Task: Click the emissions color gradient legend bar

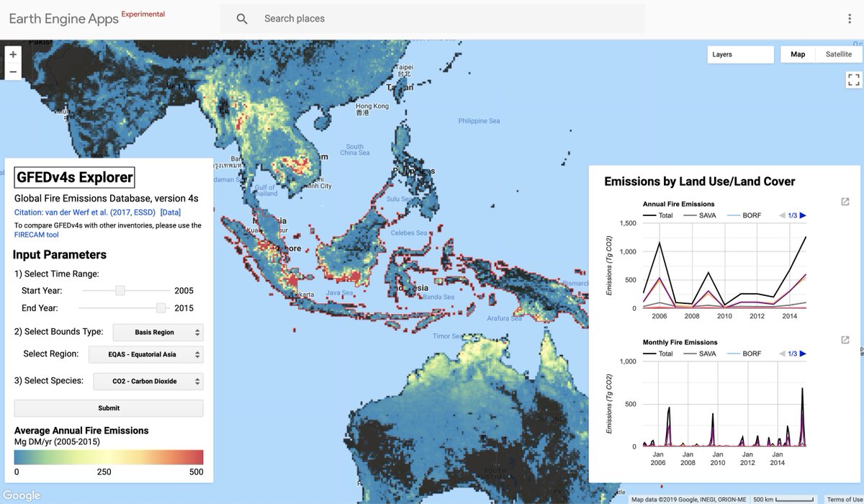Action: pyautogui.click(x=109, y=457)
